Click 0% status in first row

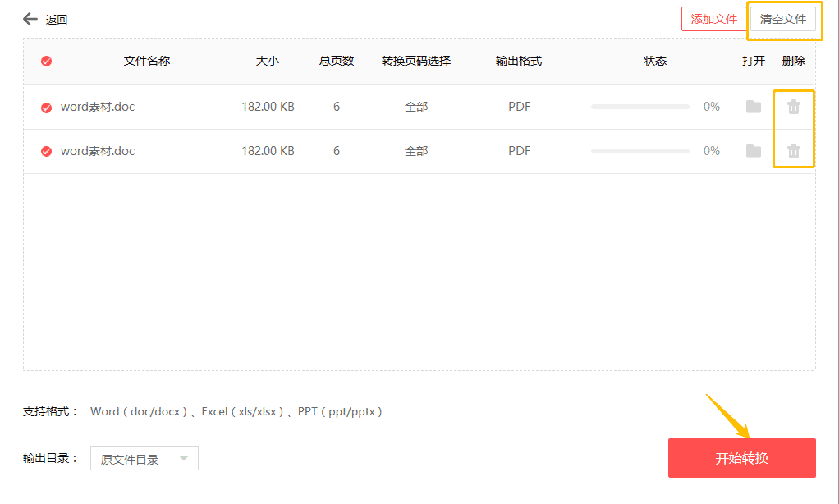(x=712, y=107)
